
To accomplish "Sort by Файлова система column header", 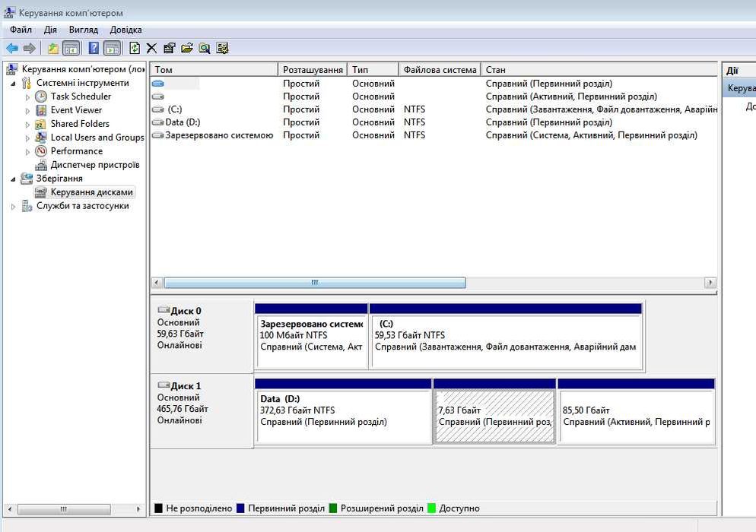I will pos(440,69).
